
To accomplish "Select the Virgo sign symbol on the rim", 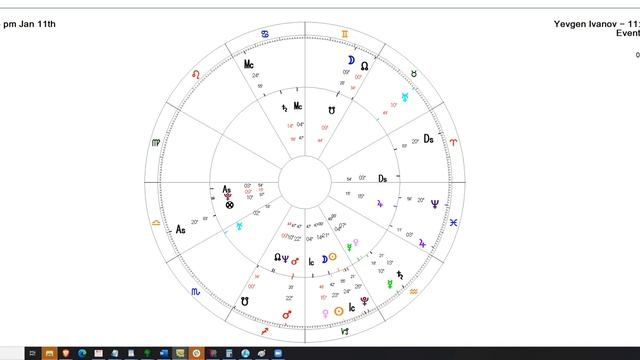I will [x=156, y=143].
